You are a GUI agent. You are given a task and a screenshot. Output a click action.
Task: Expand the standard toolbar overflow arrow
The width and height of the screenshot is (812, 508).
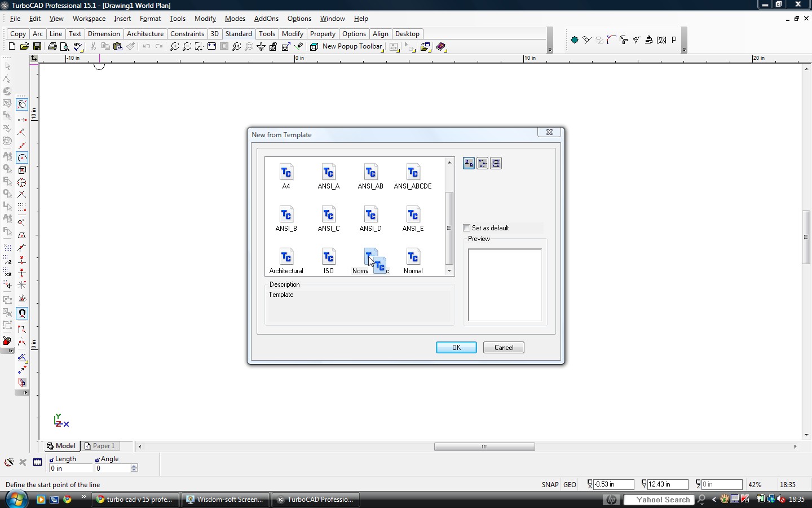pos(550,50)
